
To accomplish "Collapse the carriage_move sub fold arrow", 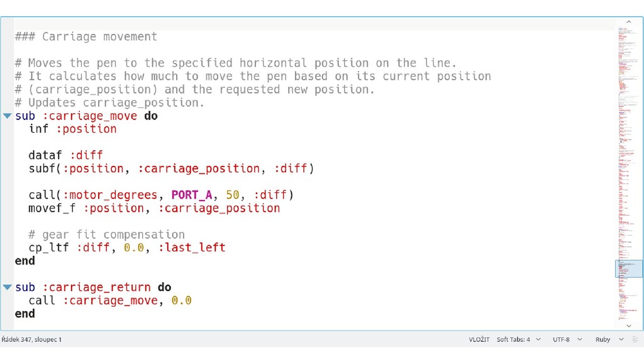I will [x=7, y=116].
